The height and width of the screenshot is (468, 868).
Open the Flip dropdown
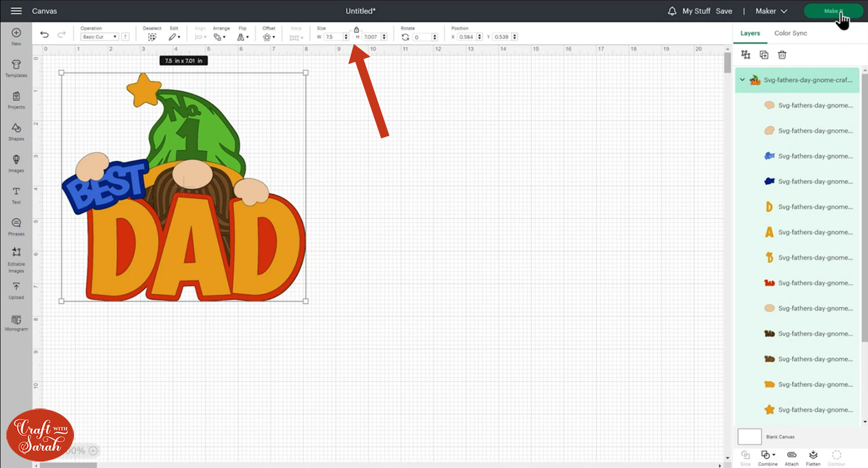coord(243,37)
